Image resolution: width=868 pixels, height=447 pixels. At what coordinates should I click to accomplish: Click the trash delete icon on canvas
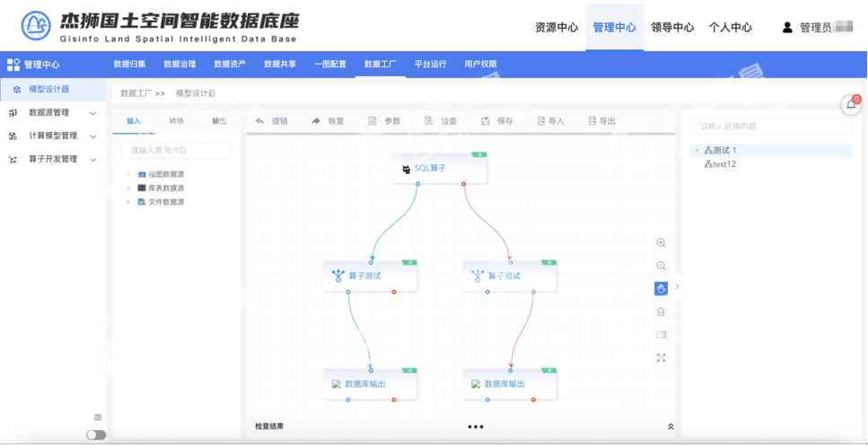coord(661,312)
